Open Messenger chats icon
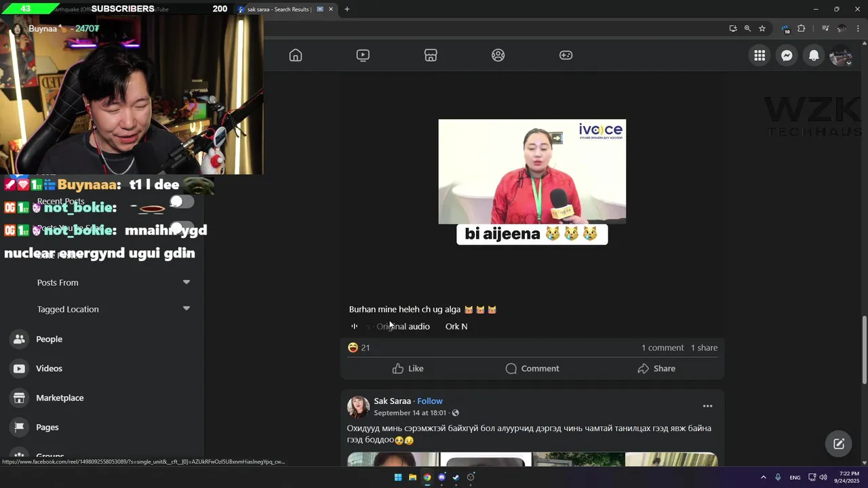The width and height of the screenshot is (868, 488). click(x=787, y=56)
